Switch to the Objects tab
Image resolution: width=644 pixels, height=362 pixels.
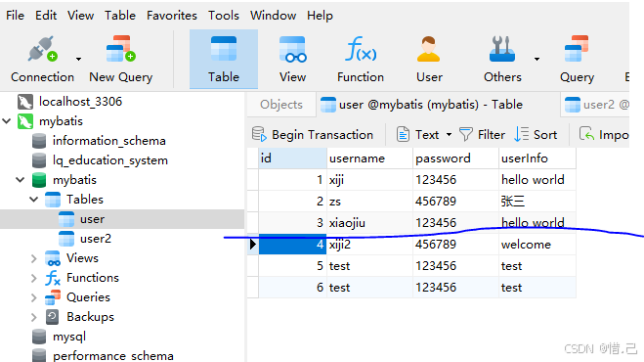tap(281, 105)
